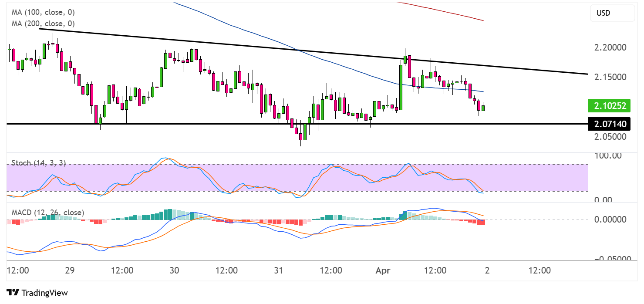
Task: Click the 2.20000 price axis label
Action: point(611,47)
